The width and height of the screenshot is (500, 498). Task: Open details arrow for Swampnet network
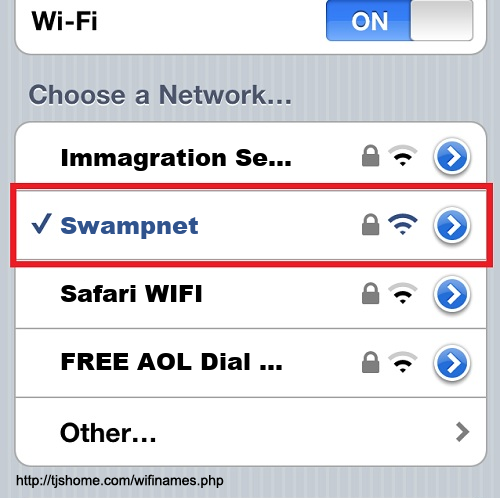[x=452, y=225]
